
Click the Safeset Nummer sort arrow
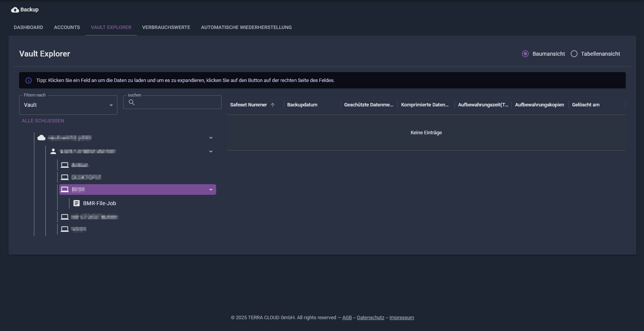[x=273, y=105]
